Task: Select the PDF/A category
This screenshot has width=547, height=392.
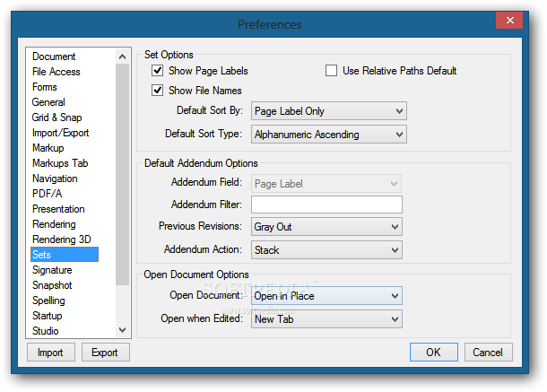Action: coord(48,194)
